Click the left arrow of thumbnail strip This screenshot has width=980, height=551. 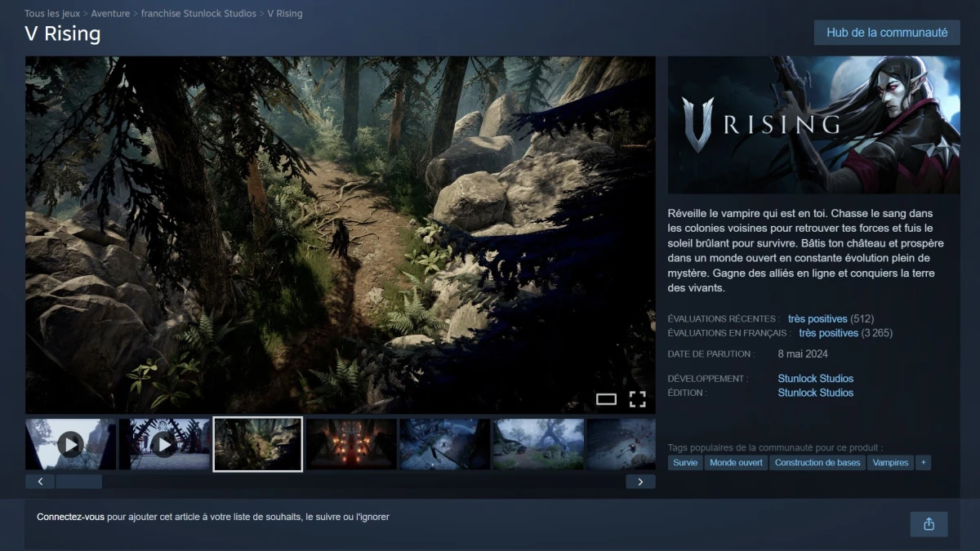click(40, 482)
